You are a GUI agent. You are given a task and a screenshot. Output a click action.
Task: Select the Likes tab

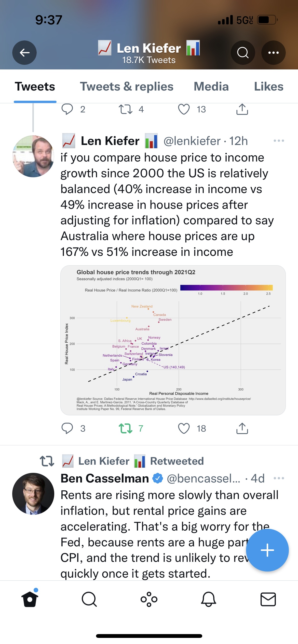268,86
